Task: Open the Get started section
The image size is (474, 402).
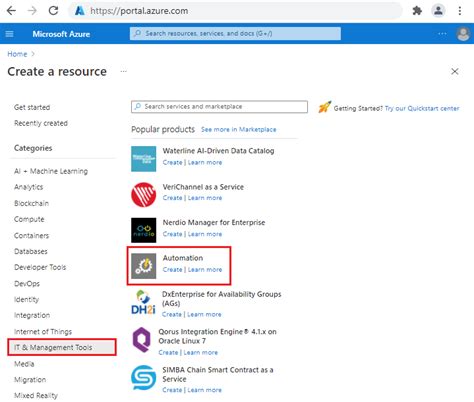Action: 32,107
